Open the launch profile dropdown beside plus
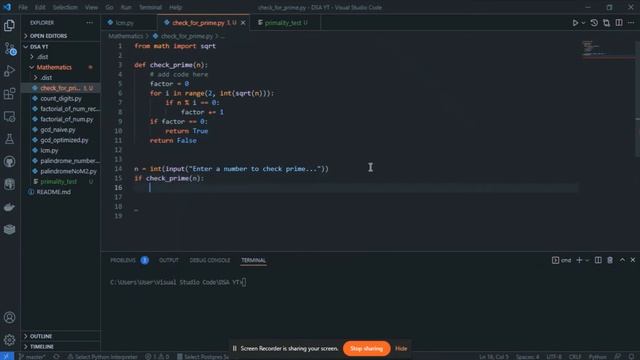This screenshot has width=640, height=360. point(587,260)
